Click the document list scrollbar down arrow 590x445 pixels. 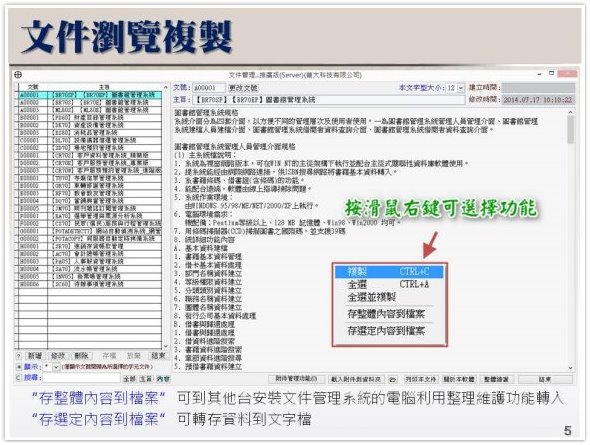[166, 346]
